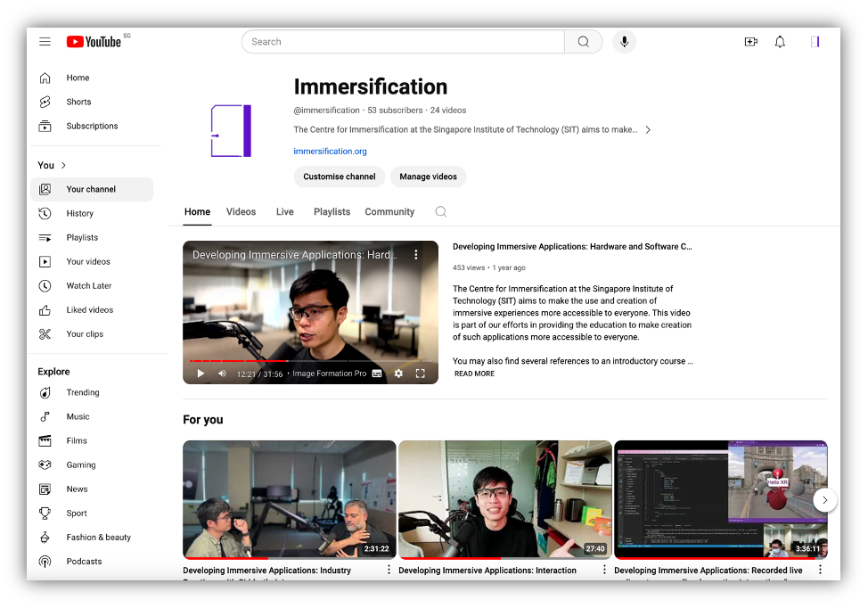Viewport: 868px width, 608px height.
Task: Open the hamburger guide menu
Action: [x=45, y=42]
